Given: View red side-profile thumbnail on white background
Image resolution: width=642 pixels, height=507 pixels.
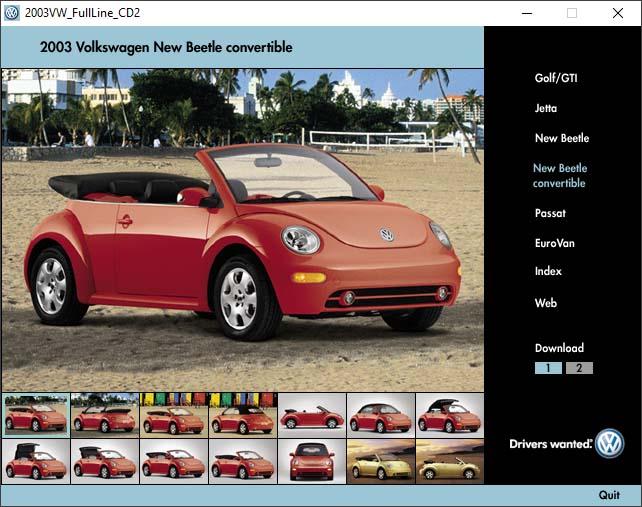Looking at the screenshot, I should (312, 415).
